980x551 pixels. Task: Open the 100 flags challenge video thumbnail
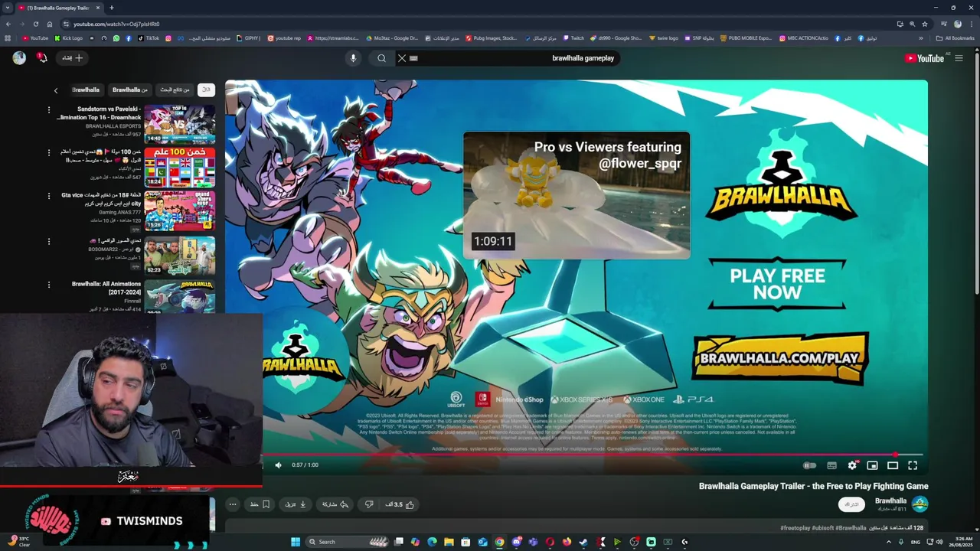180,168
